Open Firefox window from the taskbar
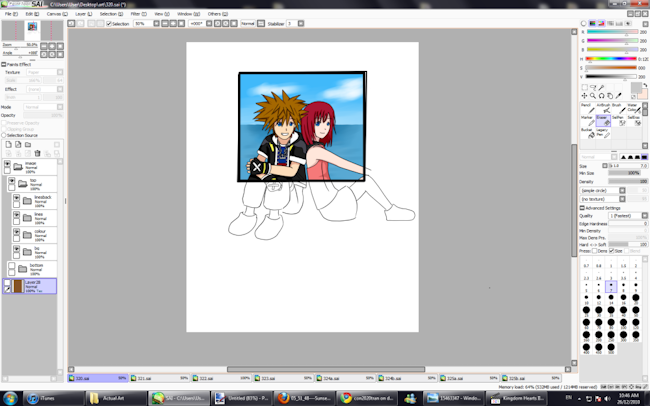650x406 pixels. click(x=304, y=399)
